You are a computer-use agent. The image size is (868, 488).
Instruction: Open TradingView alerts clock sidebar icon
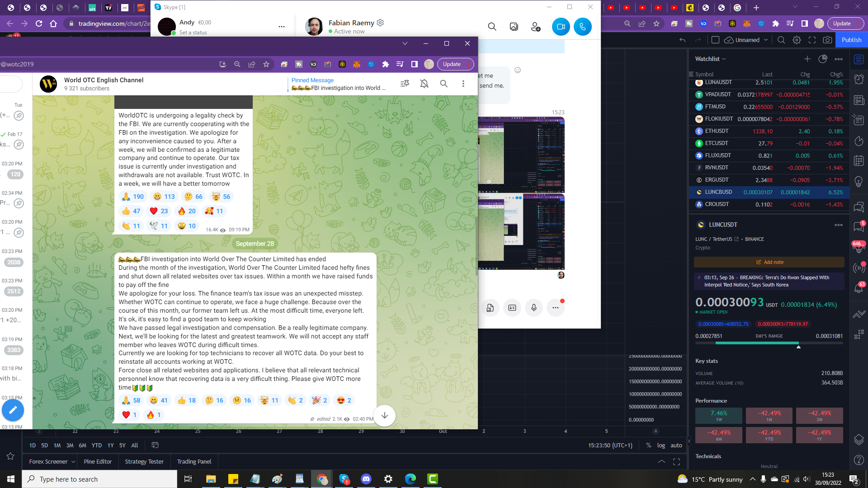coord(859,80)
